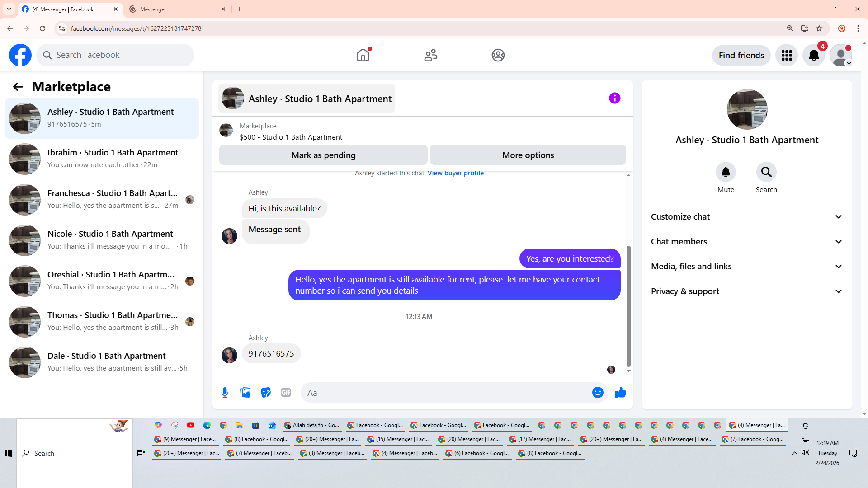Screen dimensions: 868x488
Task: Mute this conversation
Action: coord(726,172)
